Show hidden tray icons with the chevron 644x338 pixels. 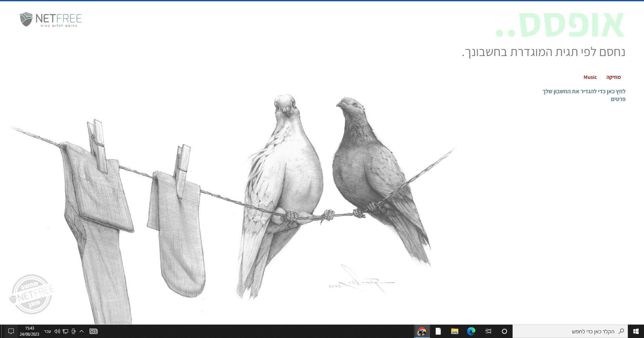82,331
